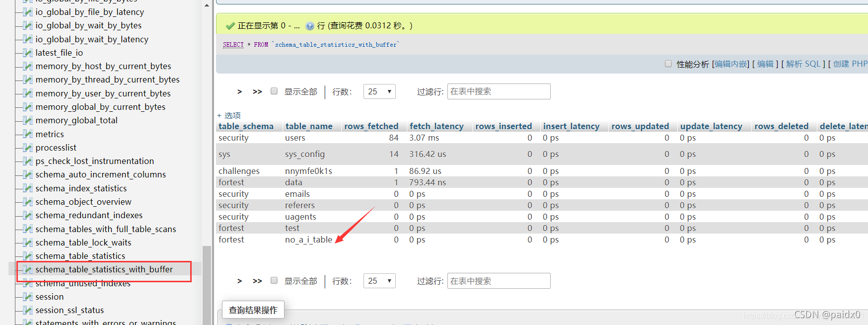Open the bottom 行数 row count dropdown
Viewport: 868px width, 325px height.
tap(379, 281)
